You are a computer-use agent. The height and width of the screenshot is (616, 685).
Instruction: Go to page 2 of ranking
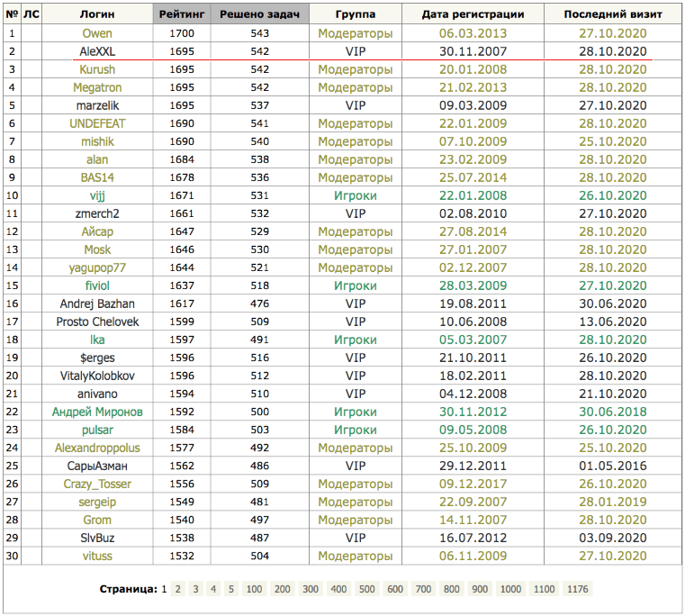coord(178,589)
